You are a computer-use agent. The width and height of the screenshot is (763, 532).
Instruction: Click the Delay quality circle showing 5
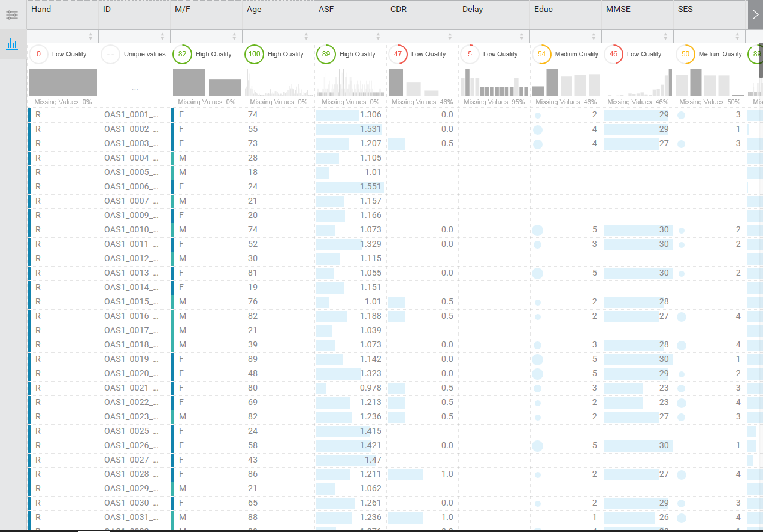(470, 54)
